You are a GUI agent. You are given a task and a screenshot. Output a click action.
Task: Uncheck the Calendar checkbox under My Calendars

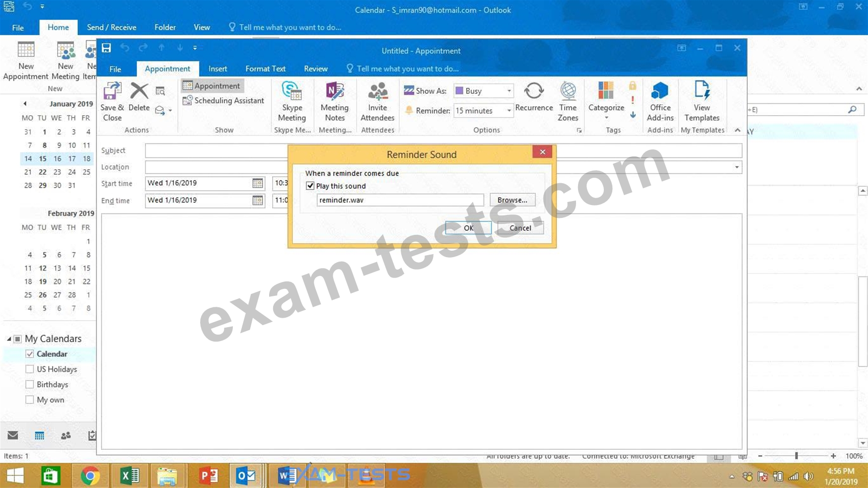30,354
